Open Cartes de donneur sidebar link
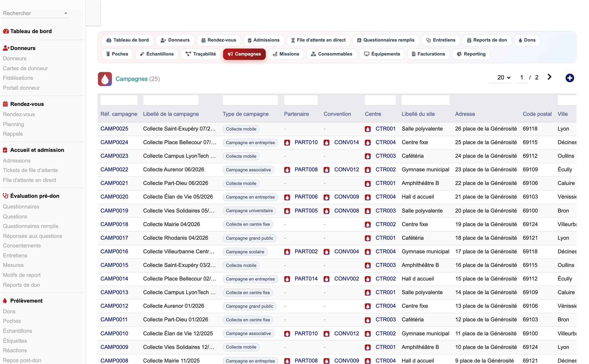Screen dimensions: 589x364 [25, 68]
